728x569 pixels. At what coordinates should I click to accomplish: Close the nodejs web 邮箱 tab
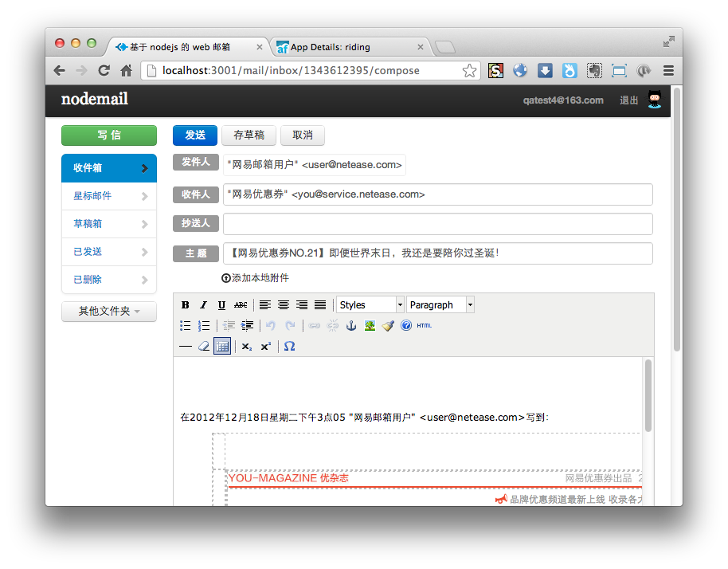coord(260,47)
